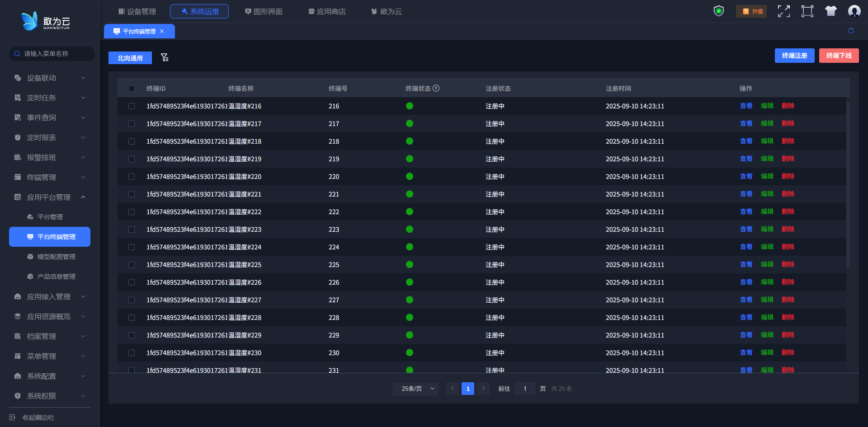Click the screen frame icon in header
868x427 pixels.
(807, 11)
